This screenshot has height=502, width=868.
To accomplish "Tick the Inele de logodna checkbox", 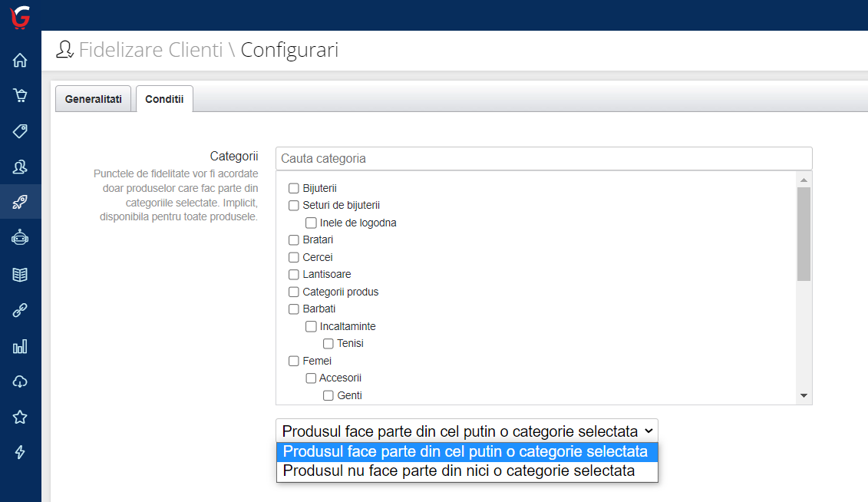I will click(311, 223).
